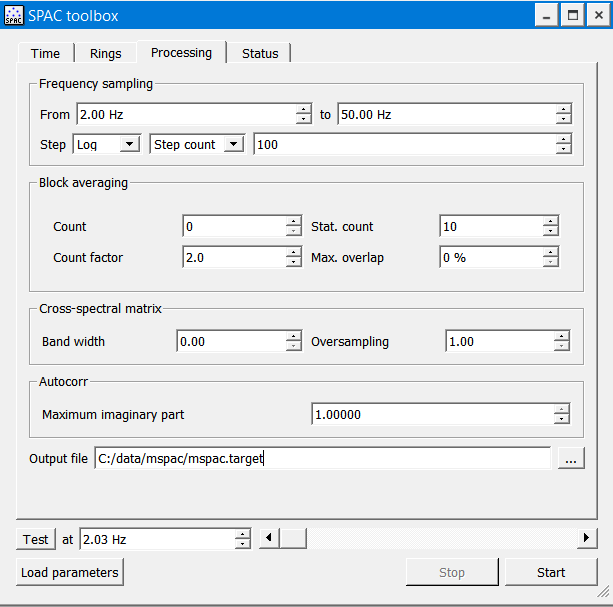Increase the Oversampling value
Viewport: 613px width, 607px height.
click(x=562, y=336)
